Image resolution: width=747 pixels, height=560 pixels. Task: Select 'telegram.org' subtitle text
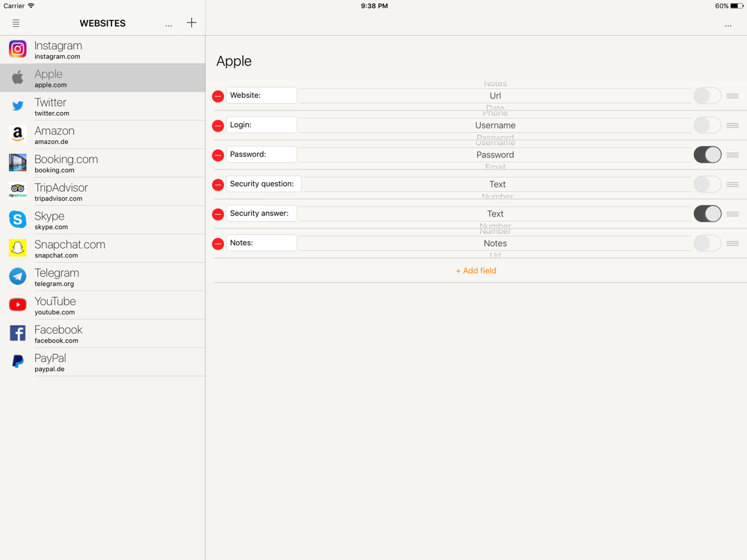55,284
